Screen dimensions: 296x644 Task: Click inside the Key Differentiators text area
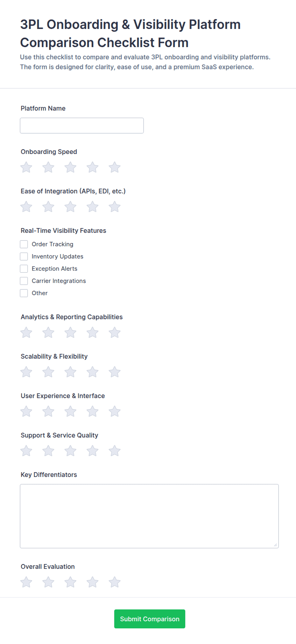149,516
